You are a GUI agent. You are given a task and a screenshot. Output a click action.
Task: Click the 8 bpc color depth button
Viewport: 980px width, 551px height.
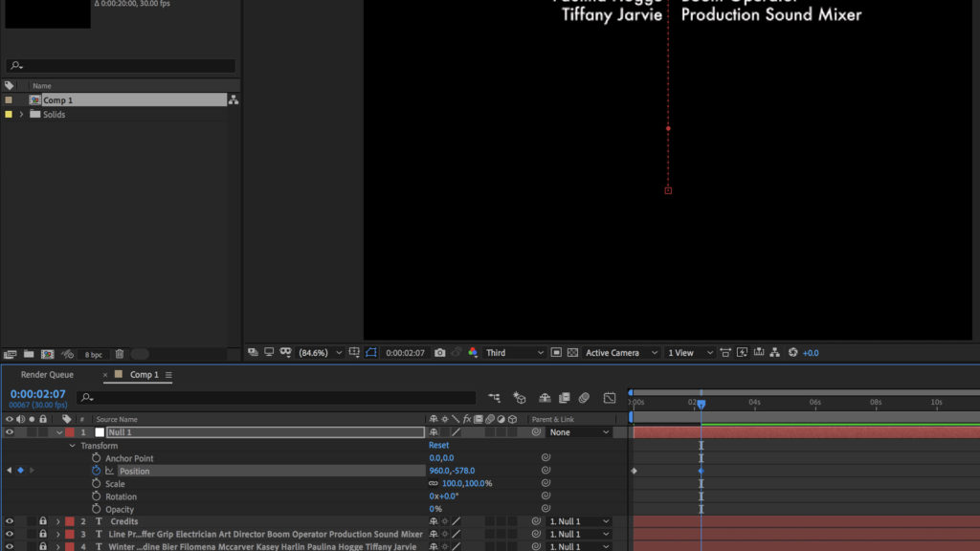pyautogui.click(x=93, y=354)
